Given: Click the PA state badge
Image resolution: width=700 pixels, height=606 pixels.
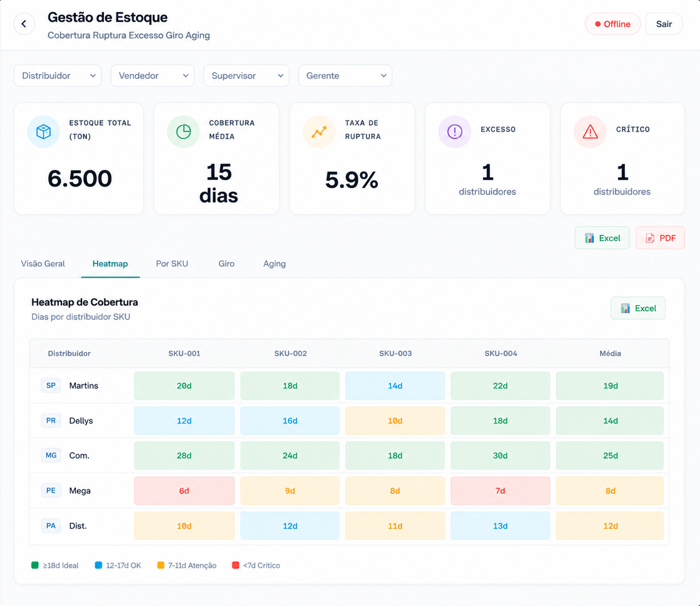Looking at the screenshot, I should point(51,526).
